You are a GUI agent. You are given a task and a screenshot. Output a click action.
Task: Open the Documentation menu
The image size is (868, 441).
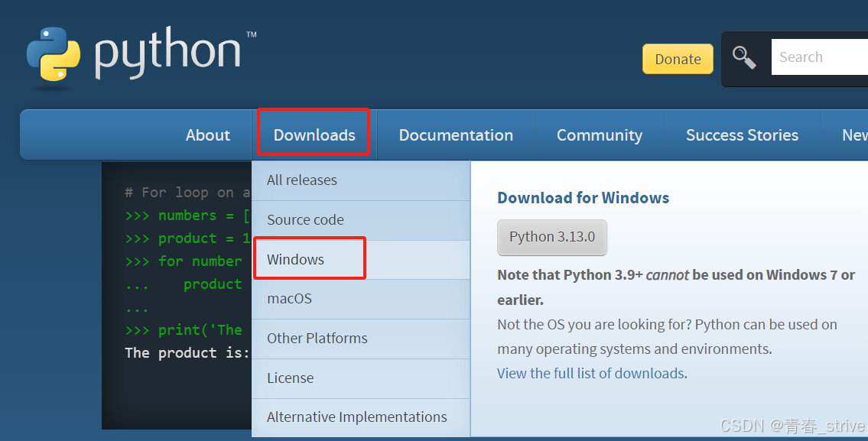pyautogui.click(x=456, y=135)
